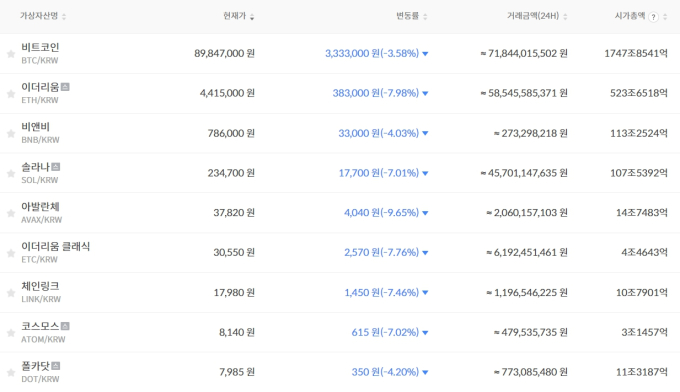Favorite the 비트코인 BTC/KRW star
Screen dimensions: 680x392
pyautogui.click(x=11, y=54)
